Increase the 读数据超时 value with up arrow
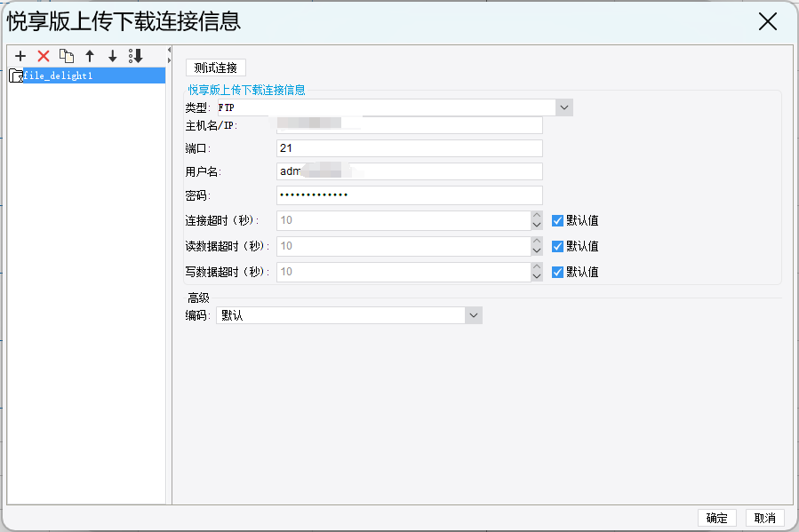This screenshot has height=532, width=799. click(537, 242)
